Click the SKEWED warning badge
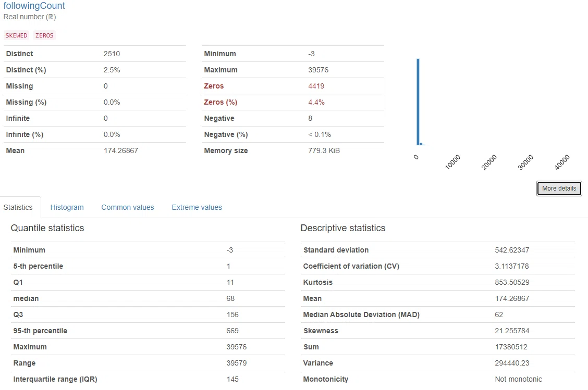588x390 pixels. coord(16,35)
